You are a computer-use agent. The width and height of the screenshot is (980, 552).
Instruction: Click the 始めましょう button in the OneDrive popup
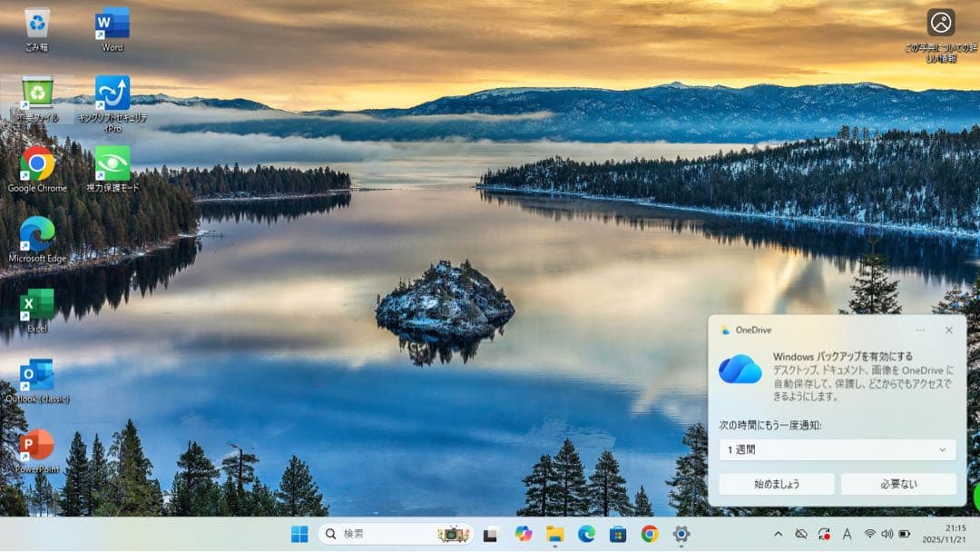[x=779, y=484]
